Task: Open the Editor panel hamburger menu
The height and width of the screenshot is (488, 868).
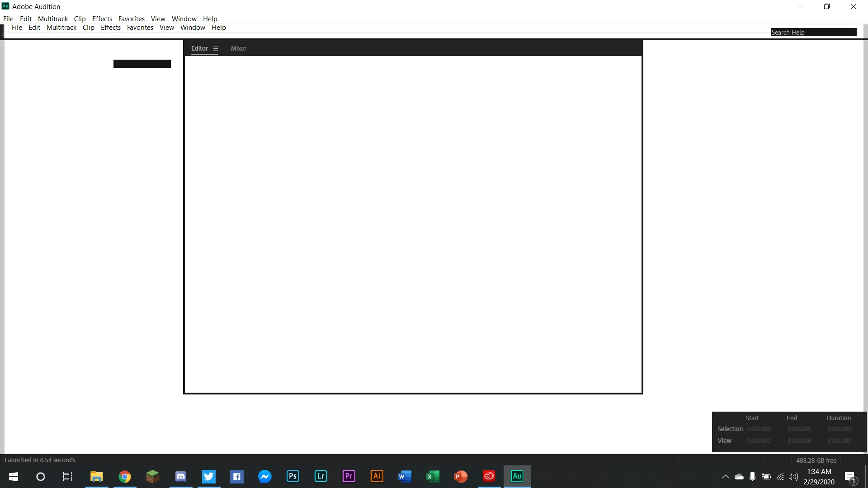Action: pos(216,49)
